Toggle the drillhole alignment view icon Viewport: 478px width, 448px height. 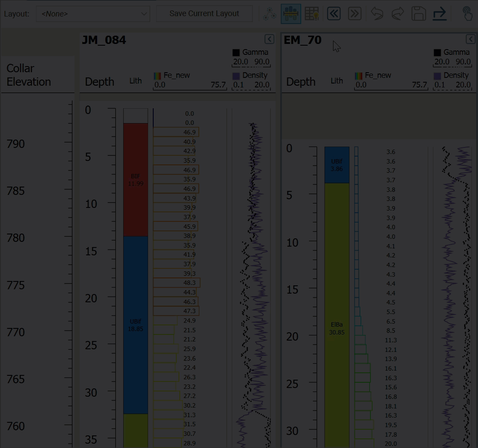click(291, 14)
